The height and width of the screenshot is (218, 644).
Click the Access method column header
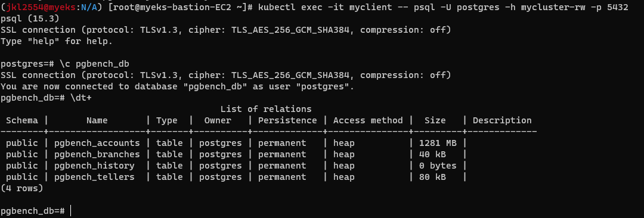[x=368, y=120]
